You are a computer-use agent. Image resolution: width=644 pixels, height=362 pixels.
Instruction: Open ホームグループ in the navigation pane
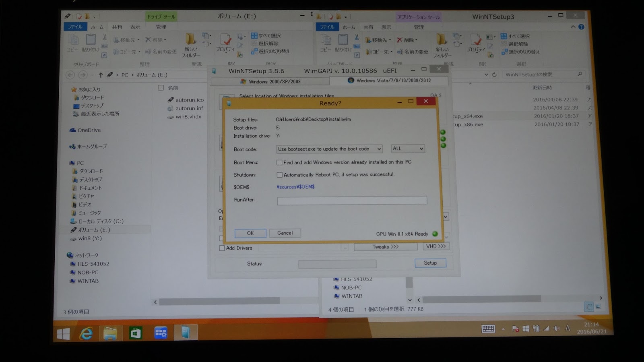tap(88, 147)
